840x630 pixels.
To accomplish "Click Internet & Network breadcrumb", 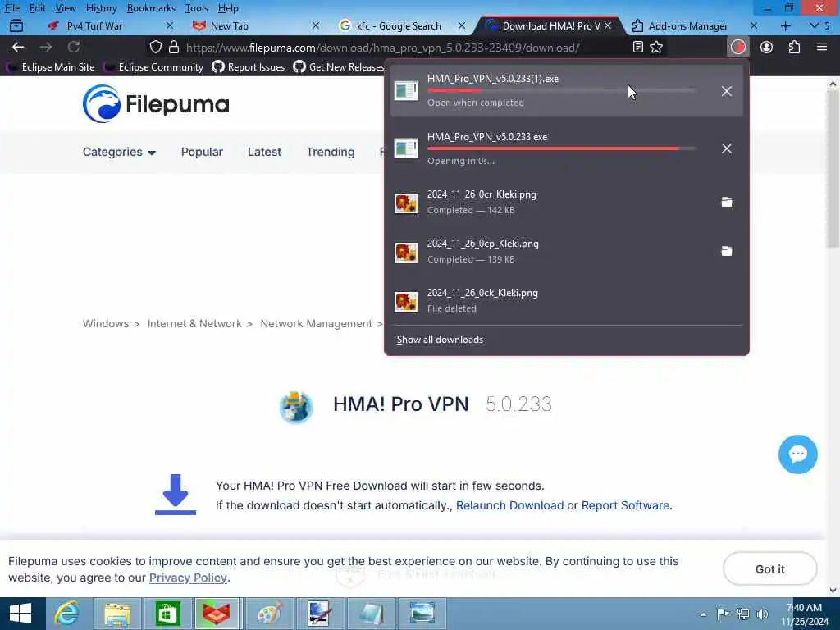I will (x=194, y=323).
